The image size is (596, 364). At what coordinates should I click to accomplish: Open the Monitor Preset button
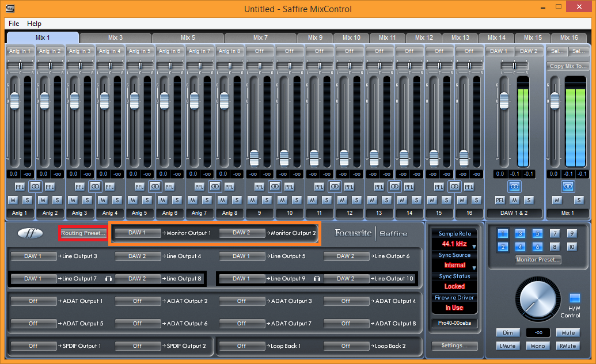(x=537, y=260)
